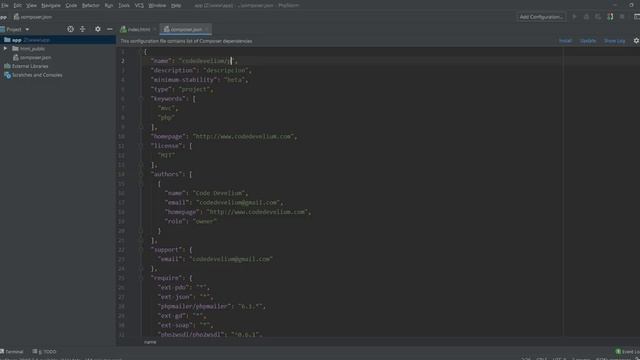Open Project panel settings gear

[x=98, y=29]
